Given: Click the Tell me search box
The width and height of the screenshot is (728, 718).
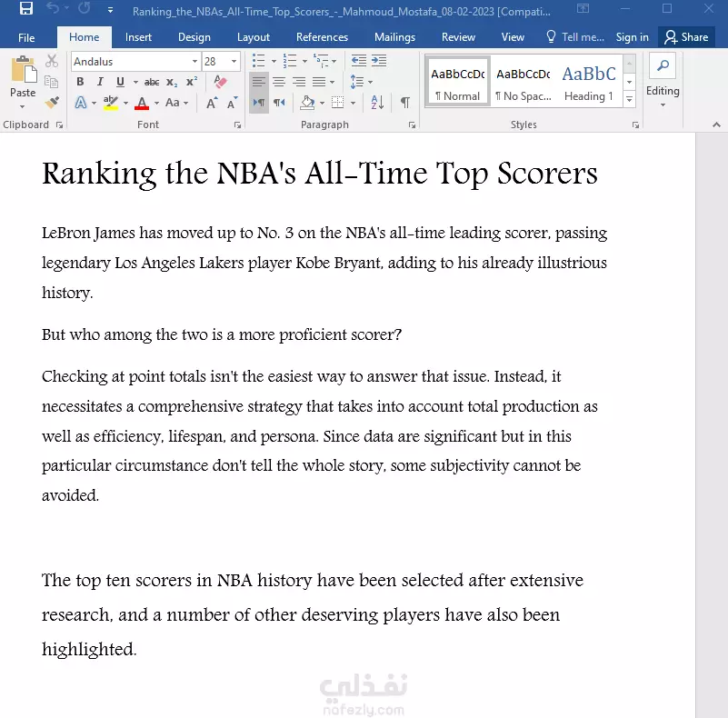Looking at the screenshot, I should tap(575, 37).
